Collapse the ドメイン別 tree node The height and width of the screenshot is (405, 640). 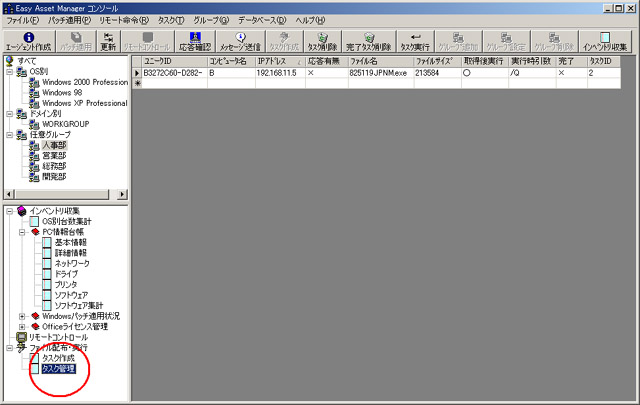click(x=9, y=114)
